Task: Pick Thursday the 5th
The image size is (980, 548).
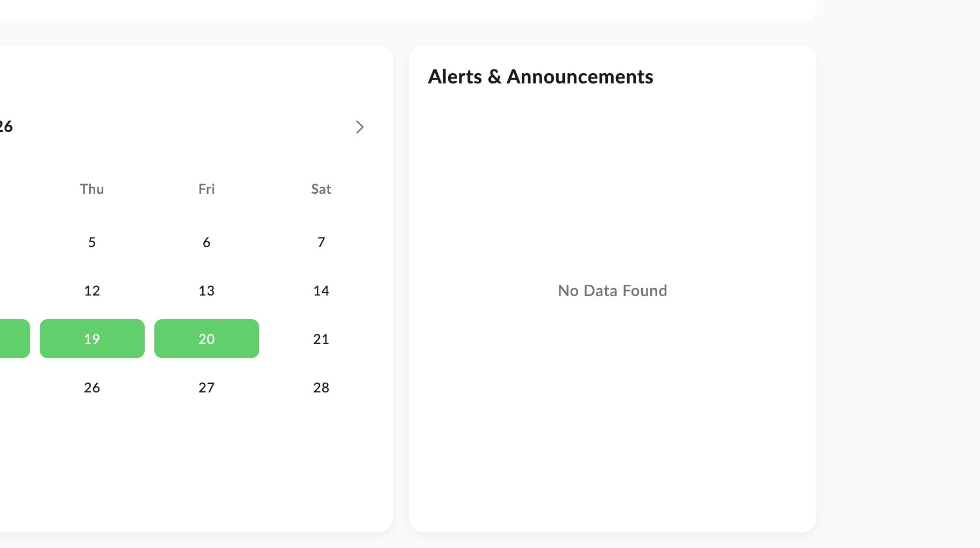Action: tap(92, 242)
